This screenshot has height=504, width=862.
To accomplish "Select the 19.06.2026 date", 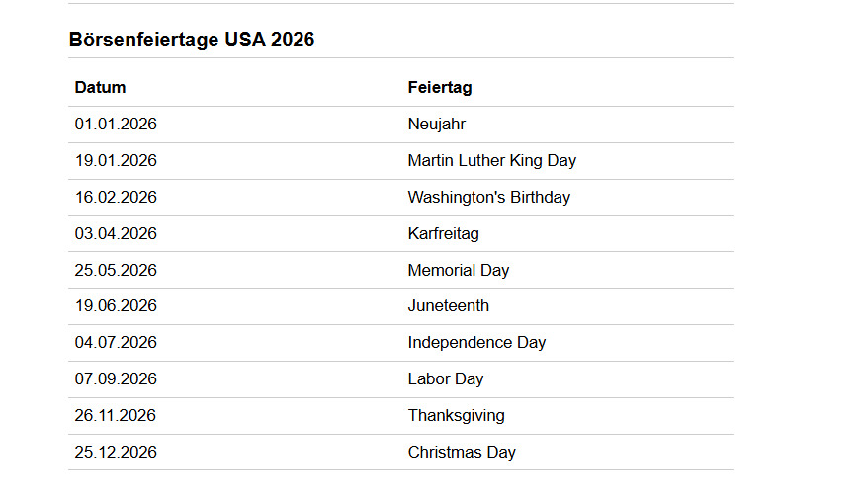I will click(x=116, y=306).
